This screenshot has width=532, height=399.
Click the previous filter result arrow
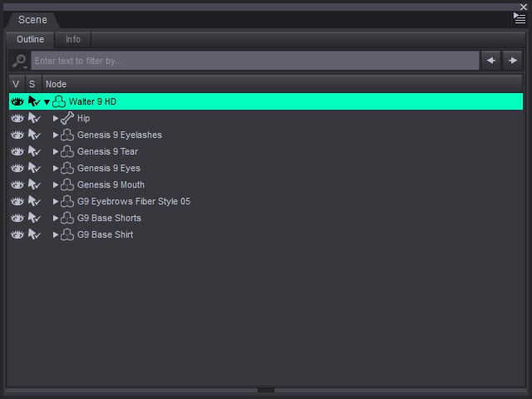pyautogui.click(x=491, y=61)
